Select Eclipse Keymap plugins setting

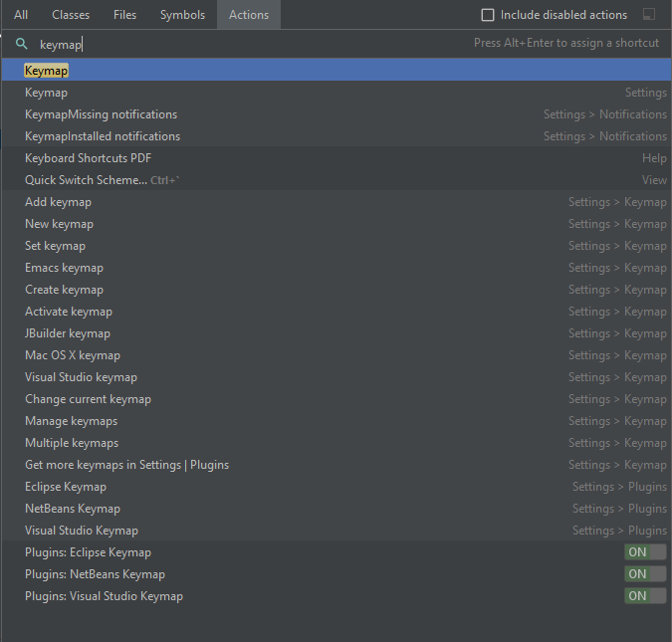(336, 486)
